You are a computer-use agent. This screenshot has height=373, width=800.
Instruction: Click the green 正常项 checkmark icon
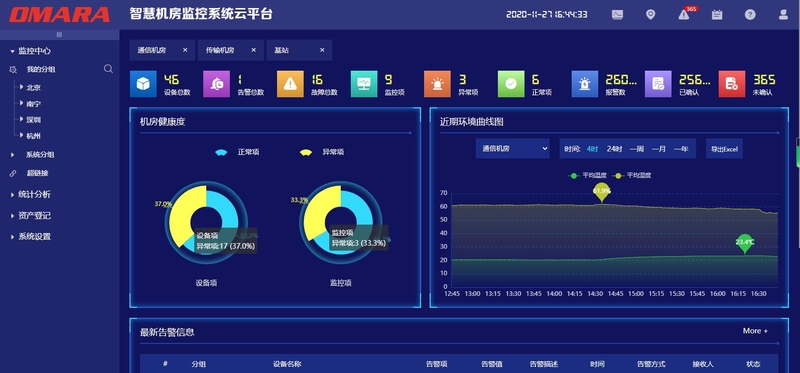click(511, 84)
